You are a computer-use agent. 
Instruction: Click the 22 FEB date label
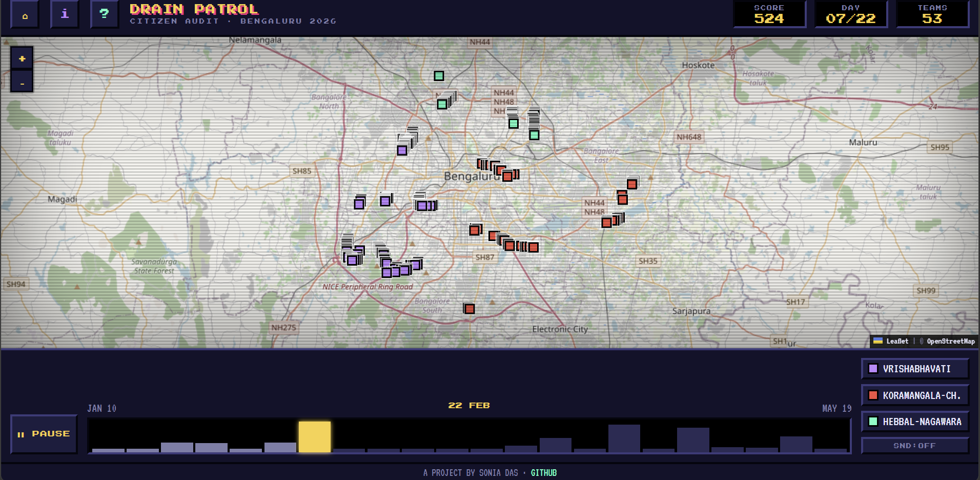click(x=469, y=406)
